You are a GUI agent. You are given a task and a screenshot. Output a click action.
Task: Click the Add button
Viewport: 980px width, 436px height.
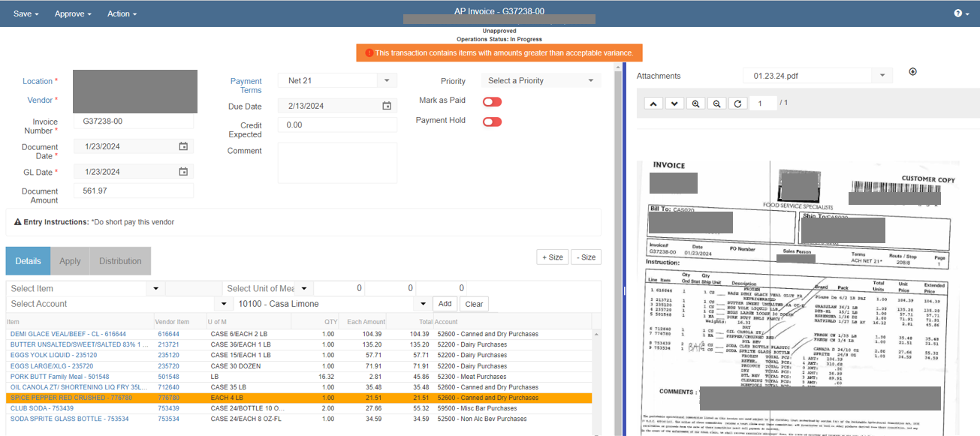445,304
